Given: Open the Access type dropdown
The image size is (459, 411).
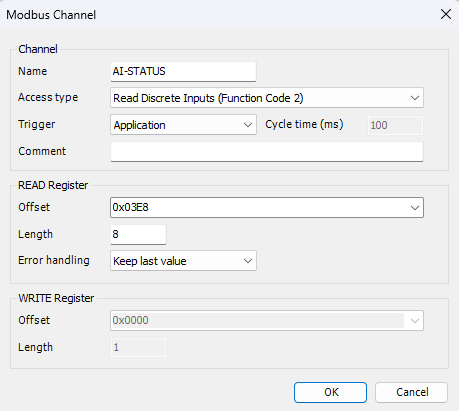Looking at the screenshot, I should tap(267, 98).
